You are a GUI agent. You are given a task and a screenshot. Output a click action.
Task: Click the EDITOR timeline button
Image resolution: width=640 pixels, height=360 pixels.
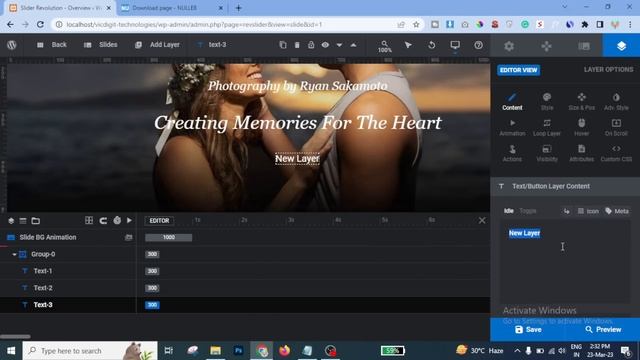(159, 221)
